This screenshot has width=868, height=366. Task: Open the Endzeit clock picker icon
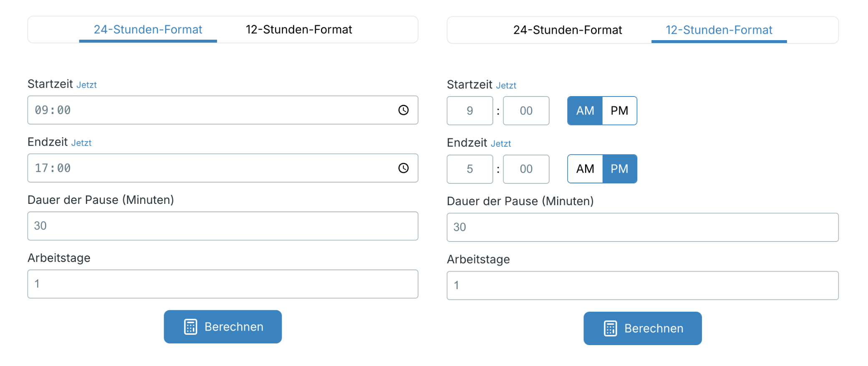point(403,168)
